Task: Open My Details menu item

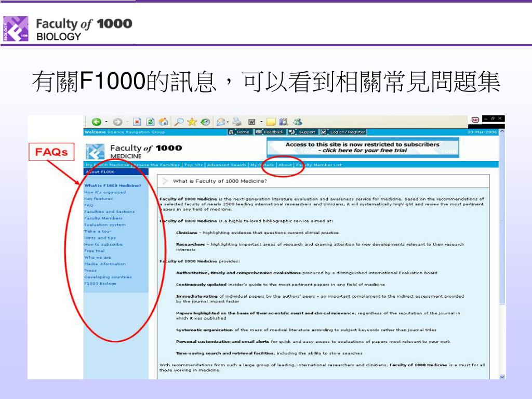Action: click(x=262, y=165)
